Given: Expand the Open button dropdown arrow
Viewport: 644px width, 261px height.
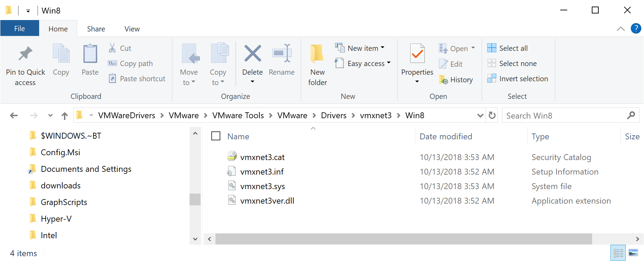Looking at the screenshot, I should pyautogui.click(x=473, y=48).
